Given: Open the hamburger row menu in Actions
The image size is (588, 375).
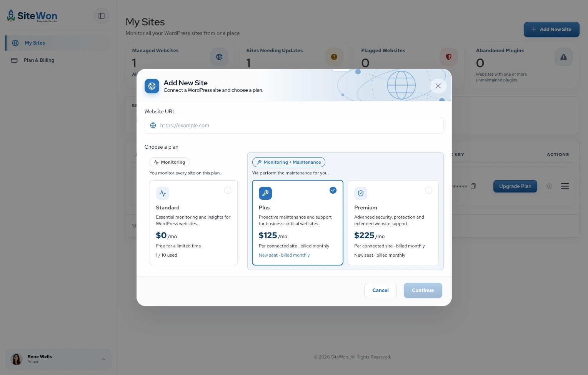Looking at the screenshot, I should point(565,186).
